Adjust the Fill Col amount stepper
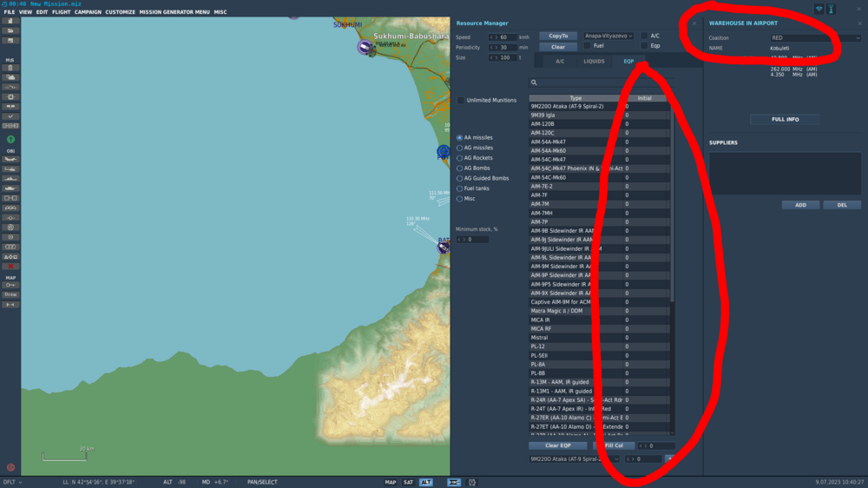 pyautogui.click(x=643, y=446)
